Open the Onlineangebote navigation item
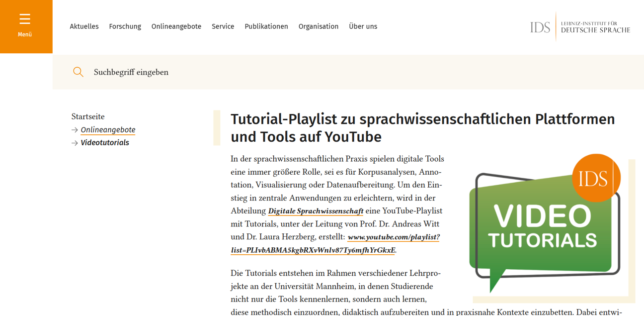The width and height of the screenshot is (644, 316). pyautogui.click(x=176, y=26)
